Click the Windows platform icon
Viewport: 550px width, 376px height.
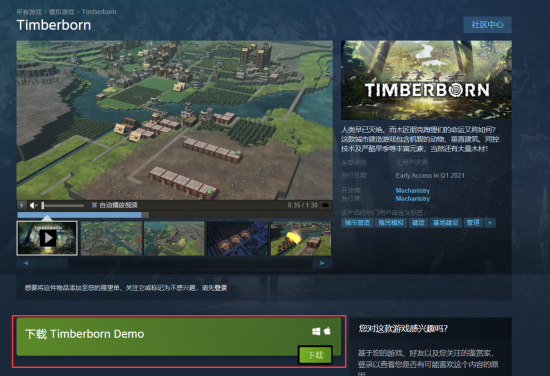[316, 331]
